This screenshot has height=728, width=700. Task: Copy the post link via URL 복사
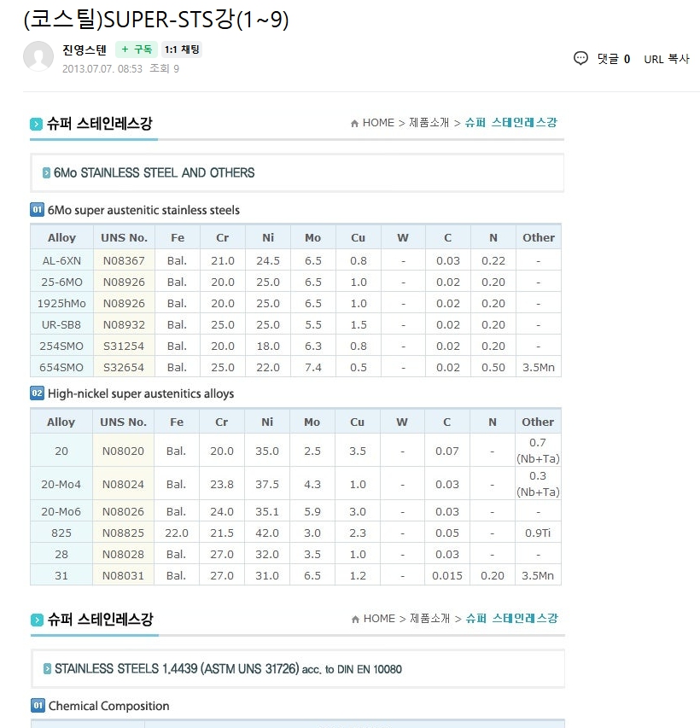click(x=667, y=59)
